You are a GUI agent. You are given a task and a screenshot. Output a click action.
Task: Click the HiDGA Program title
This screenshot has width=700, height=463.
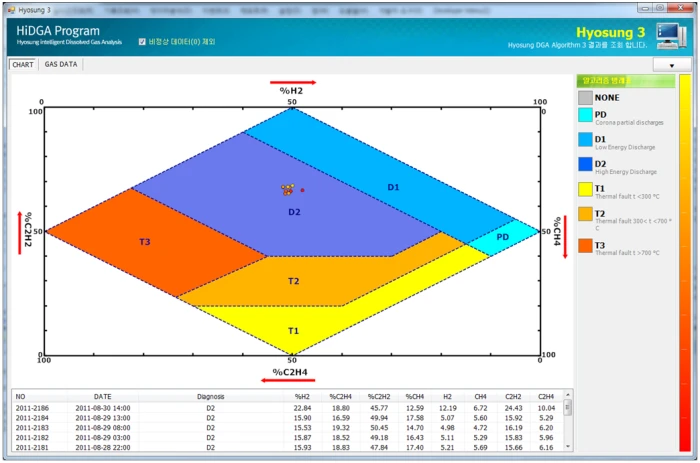[58, 31]
